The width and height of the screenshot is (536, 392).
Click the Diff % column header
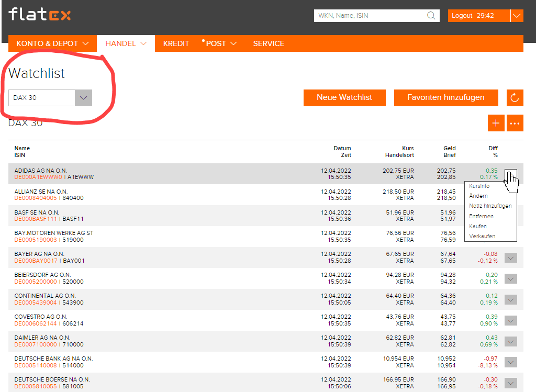(x=493, y=151)
